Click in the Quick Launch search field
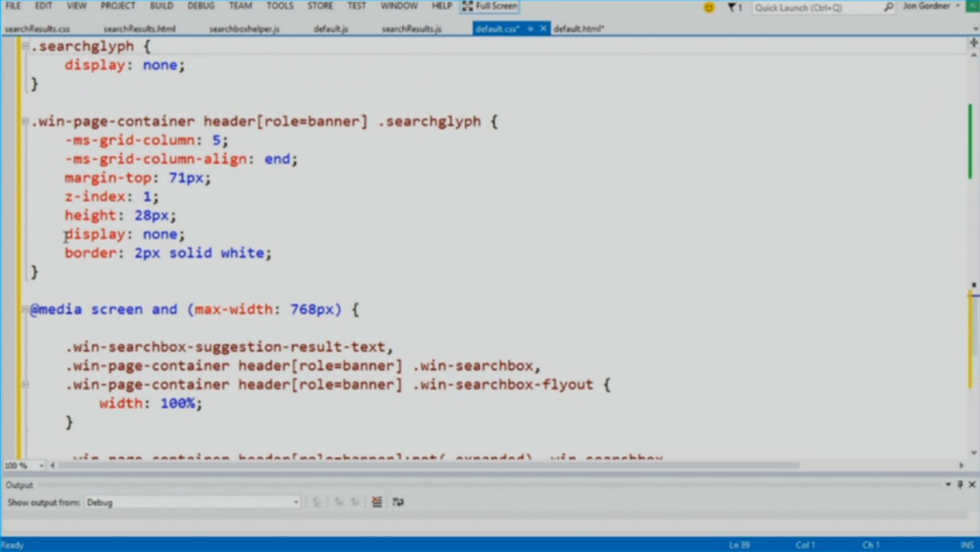 [x=817, y=8]
